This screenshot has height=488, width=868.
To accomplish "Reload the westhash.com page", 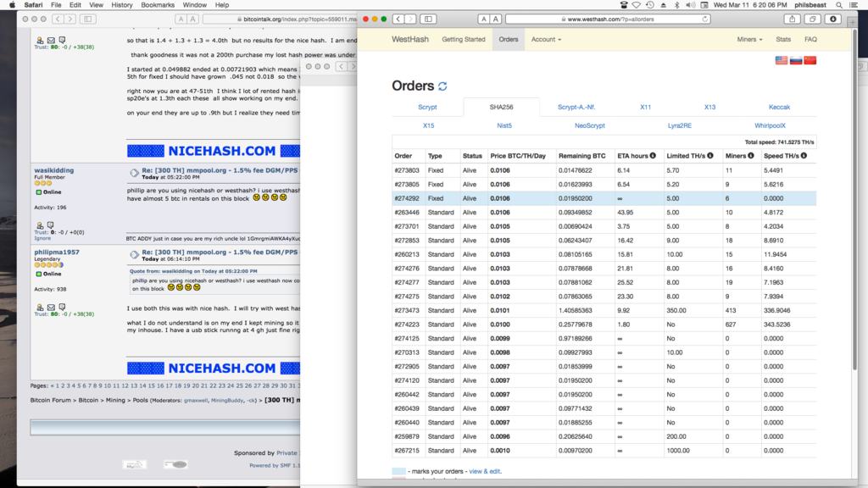I will coord(704,19).
